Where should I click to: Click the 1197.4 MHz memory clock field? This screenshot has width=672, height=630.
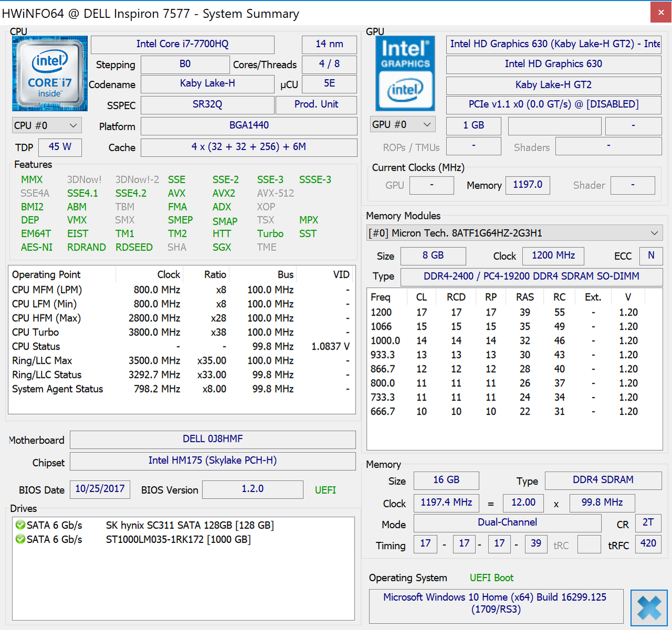pyautogui.click(x=447, y=503)
